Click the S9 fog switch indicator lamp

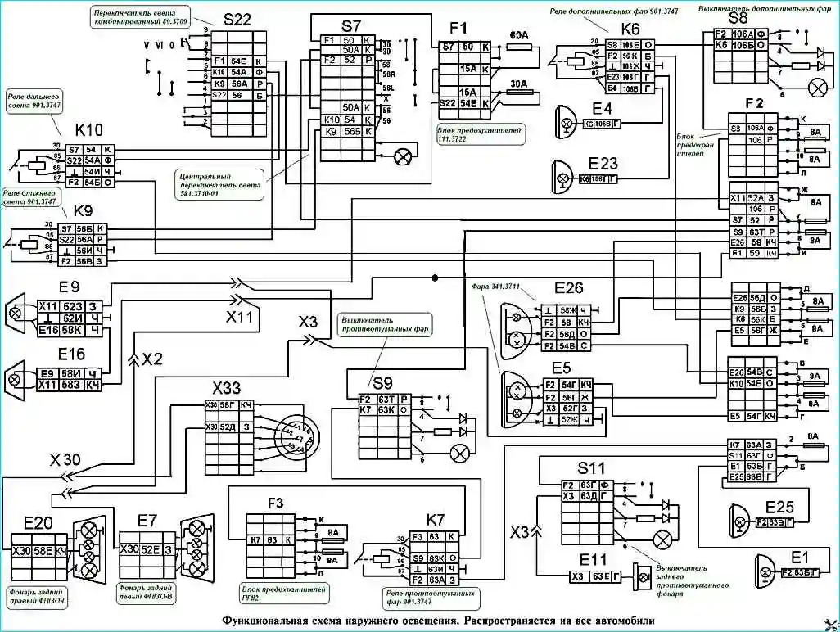coord(461,451)
